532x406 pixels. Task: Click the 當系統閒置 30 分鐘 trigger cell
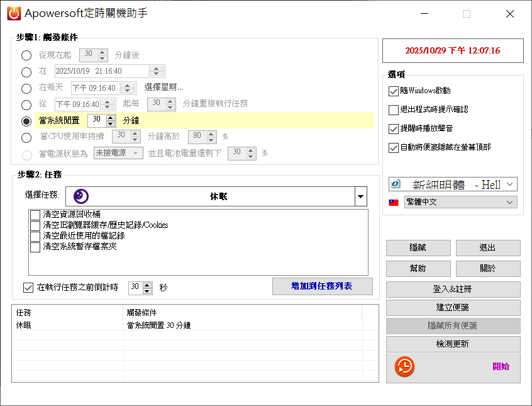(159, 325)
